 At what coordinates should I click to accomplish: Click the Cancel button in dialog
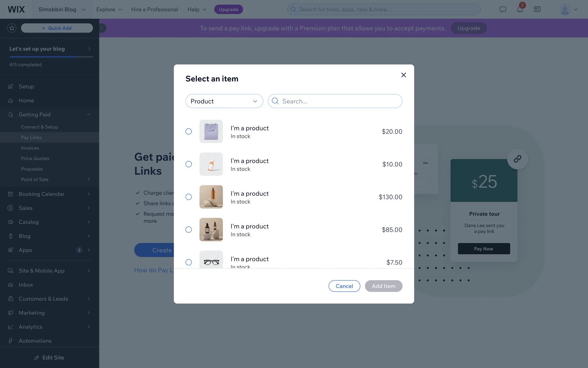344,286
